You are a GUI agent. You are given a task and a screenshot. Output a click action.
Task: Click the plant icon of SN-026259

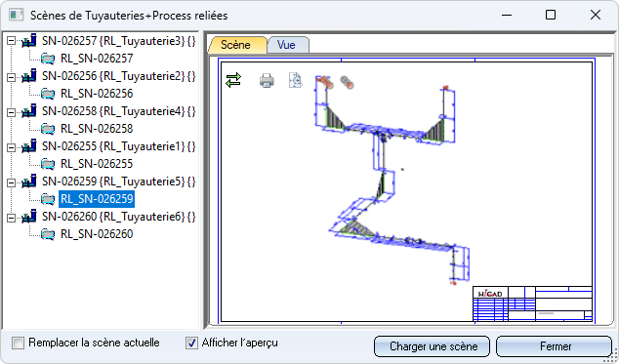tap(29, 182)
